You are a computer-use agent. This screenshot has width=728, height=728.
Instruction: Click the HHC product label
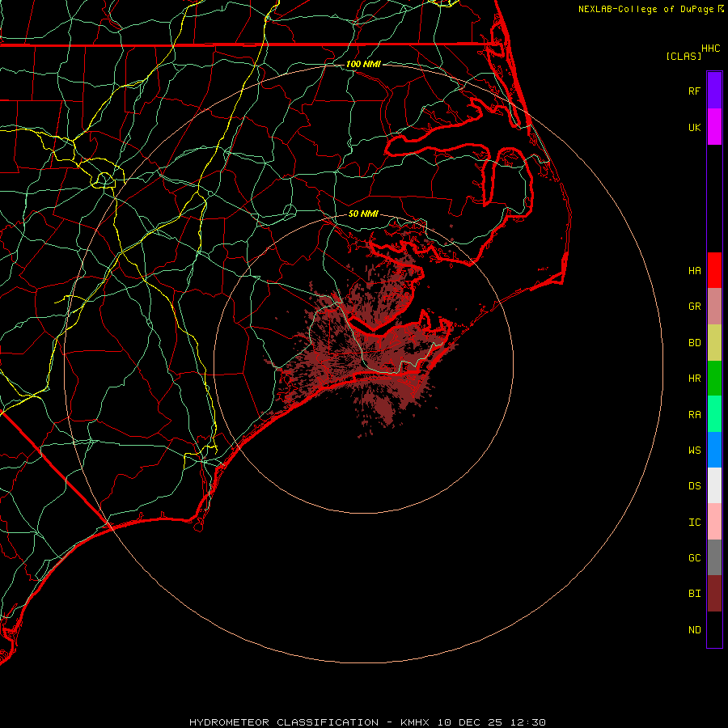[x=710, y=49]
